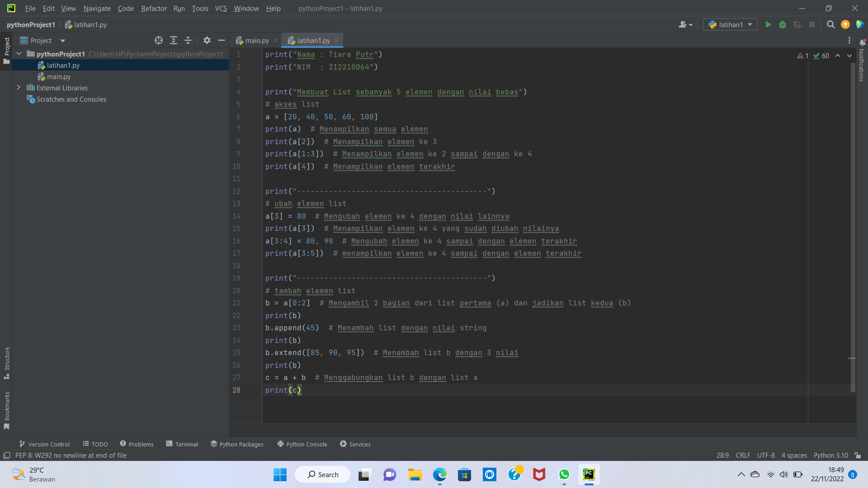Start debugging with the bug icon
868x488 pixels.
783,24
